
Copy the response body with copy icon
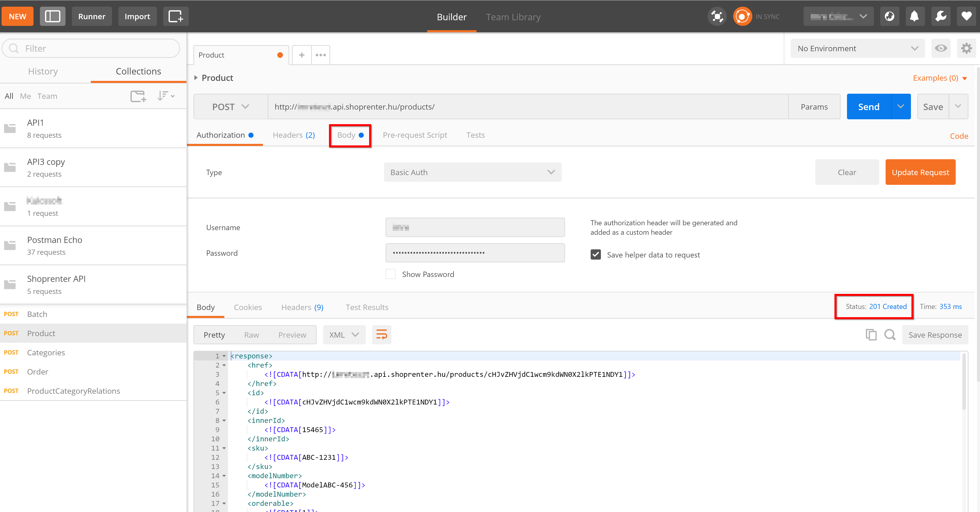click(x=871, y=335)
